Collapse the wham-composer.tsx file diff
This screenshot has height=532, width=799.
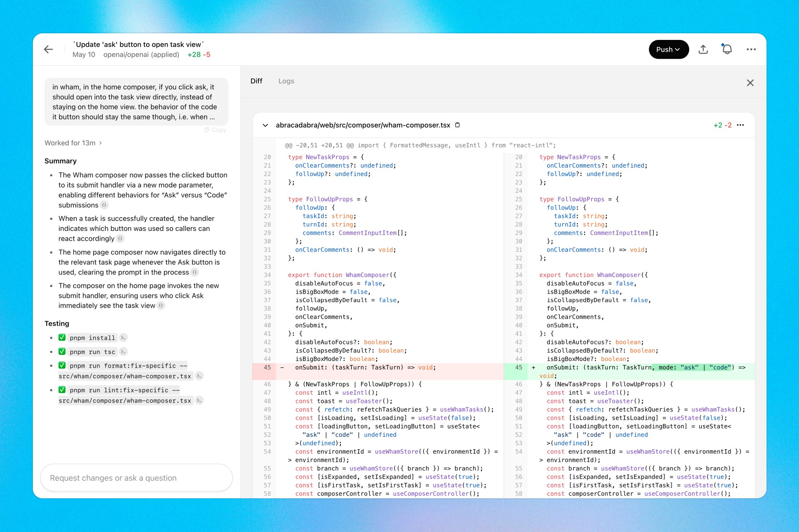pyautogui.click(x=265, y=125)
